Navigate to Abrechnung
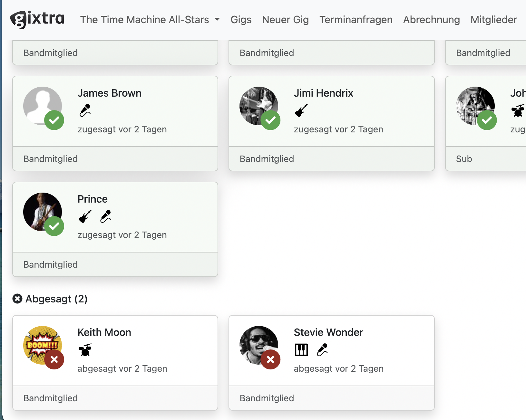Viewport: 526px width, 420px height. (431, 20)
